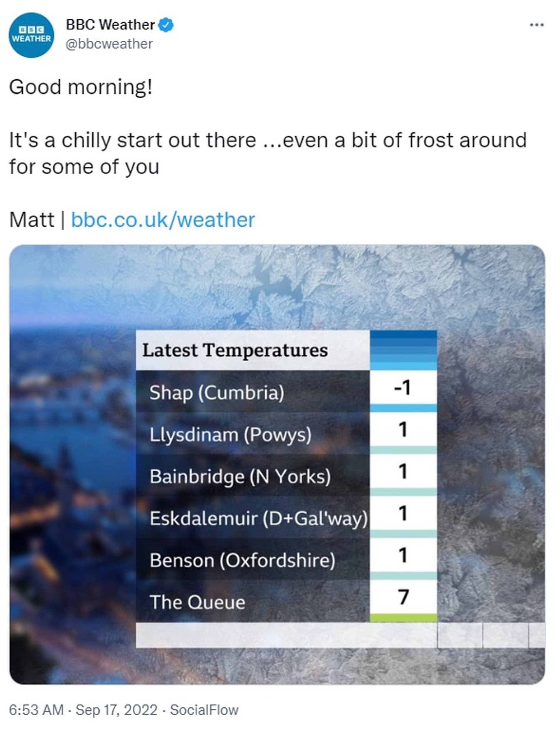The height and width of the screenshot is (730, 560).
Task: Click the @bbcweather handle
Action: tap(109, 44)
